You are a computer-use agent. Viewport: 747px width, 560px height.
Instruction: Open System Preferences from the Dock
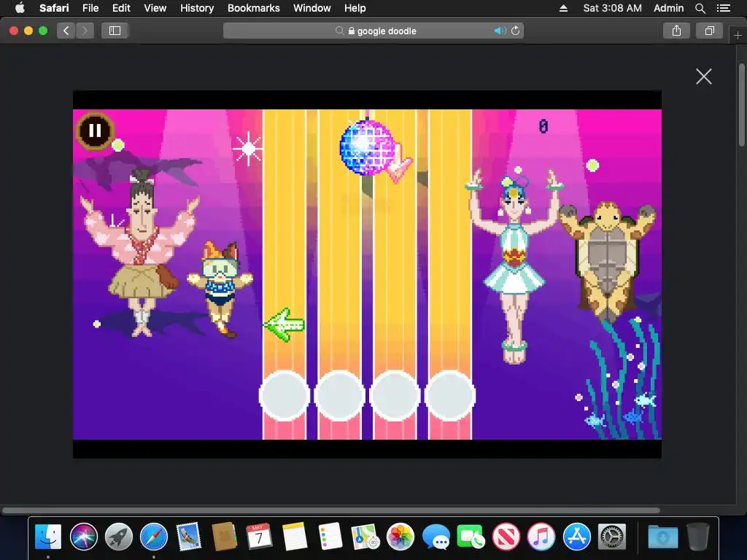click(612, 537)
